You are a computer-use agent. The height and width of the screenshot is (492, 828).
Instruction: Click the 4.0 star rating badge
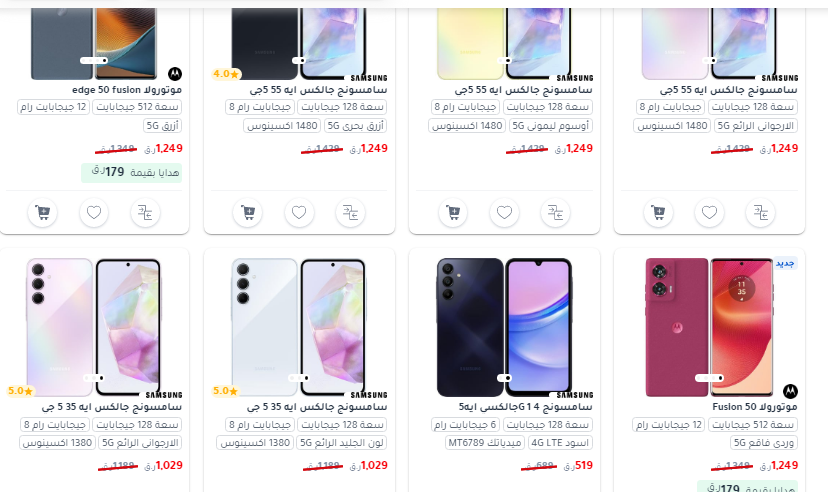(225, 74)
